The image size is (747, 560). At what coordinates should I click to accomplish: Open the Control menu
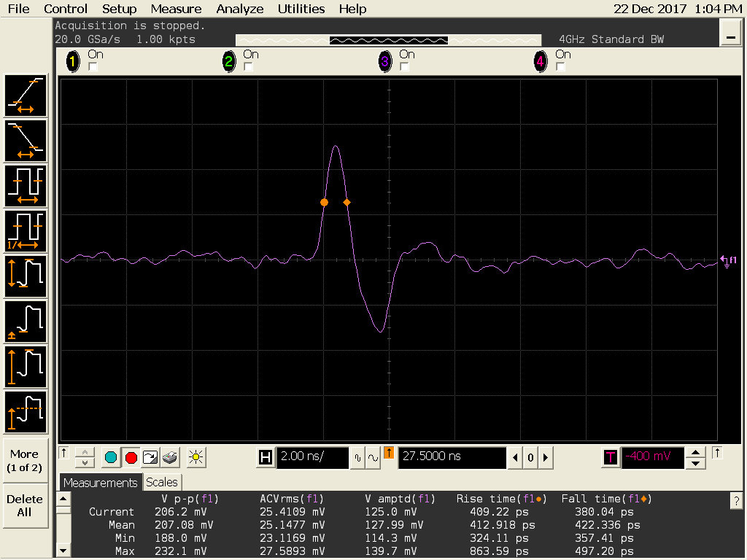tap(65, 9)
